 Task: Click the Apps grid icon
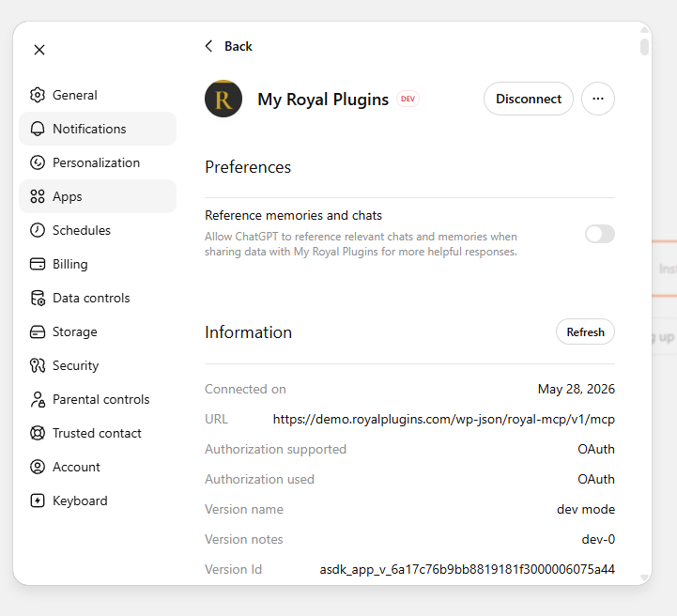pyautogui.click(x=38, y=196)
